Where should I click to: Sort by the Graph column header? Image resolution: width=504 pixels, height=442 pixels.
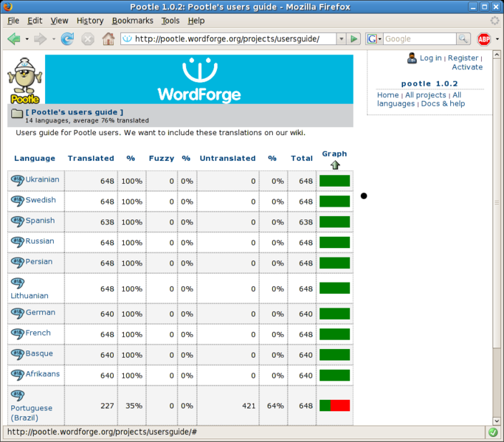click(x=334, y=153)
